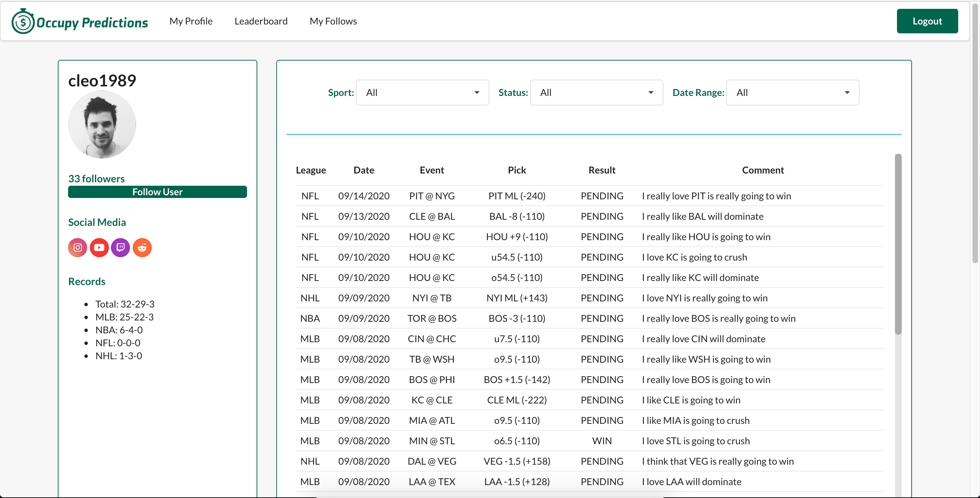Expand the Date Range filter dropdown
Viewport: 980px width, 498px height.
click(x=793, y=93)
